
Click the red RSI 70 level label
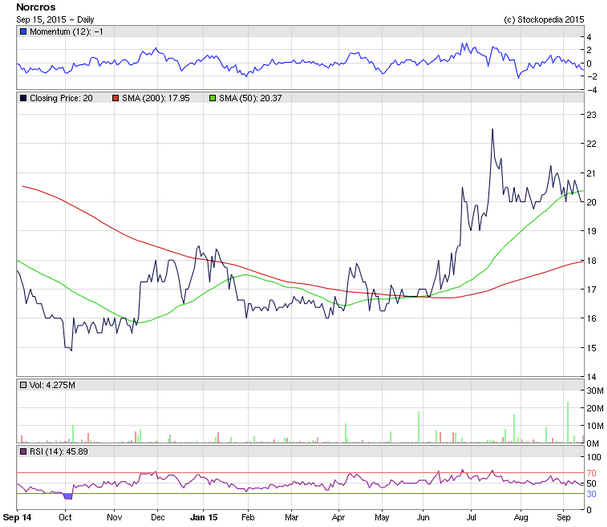tap(592, 473)
